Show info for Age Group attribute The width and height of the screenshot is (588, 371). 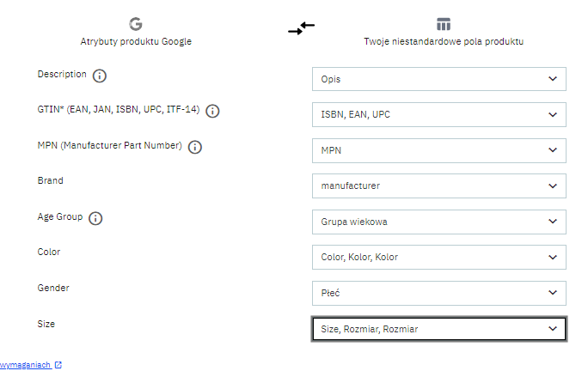[x=95, y=218]
